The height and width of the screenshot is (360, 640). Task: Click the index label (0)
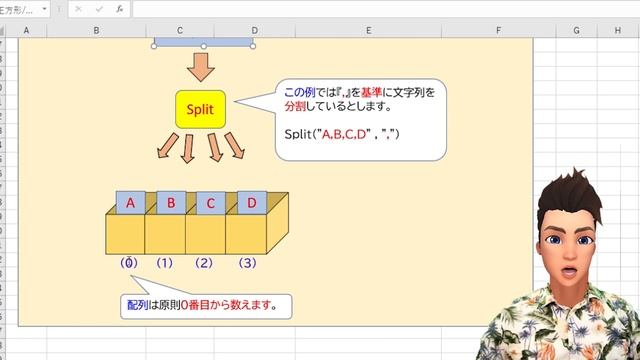[x=129, y=263]
